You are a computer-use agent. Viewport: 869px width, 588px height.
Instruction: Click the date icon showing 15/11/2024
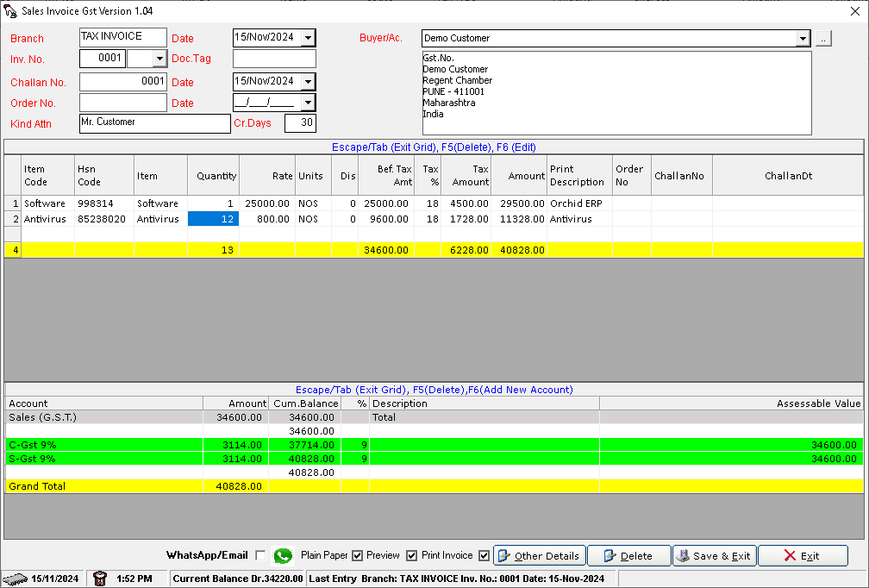pos(15,578)
